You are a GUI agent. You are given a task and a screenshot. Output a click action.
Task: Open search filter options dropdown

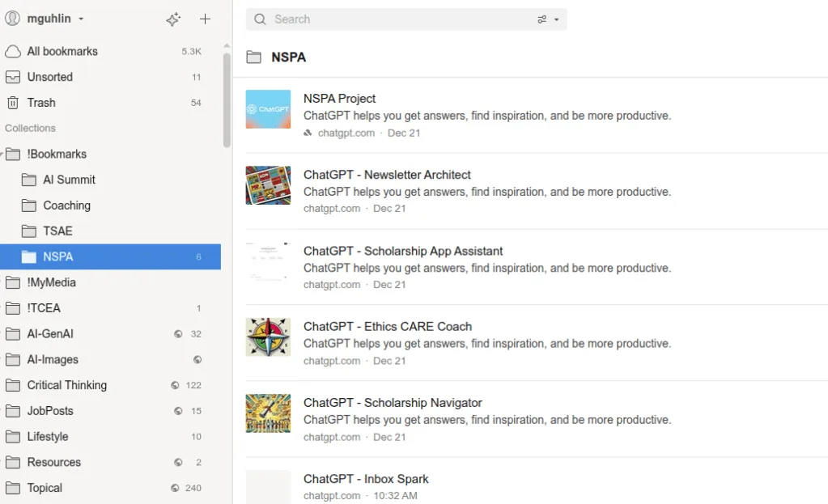[x=548, y=19]
